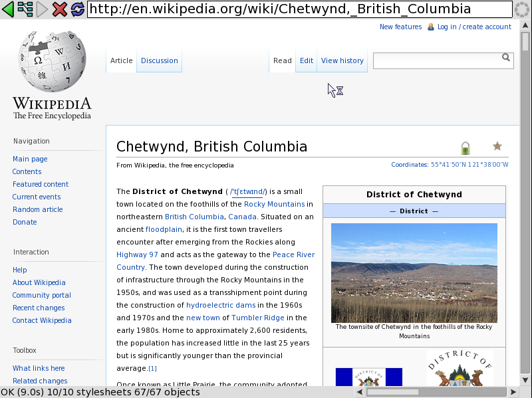Image resolution: width=532 pixels, height=398 pixels.
Task: Open Featured content link
Action: (41, 184)
